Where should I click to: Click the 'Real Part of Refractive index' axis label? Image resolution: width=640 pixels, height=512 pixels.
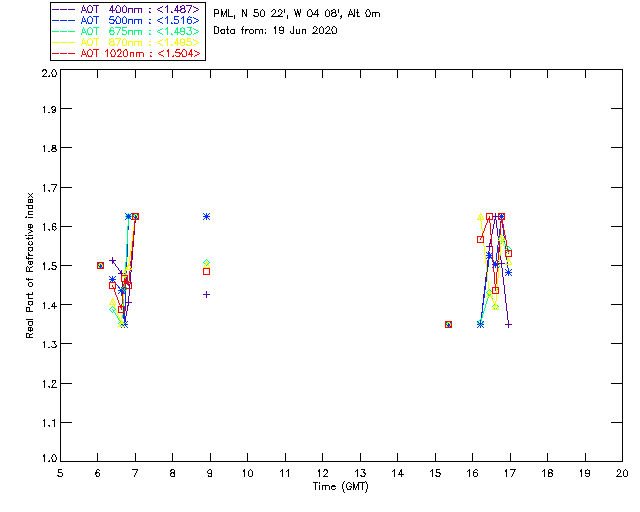click(30, 265)
